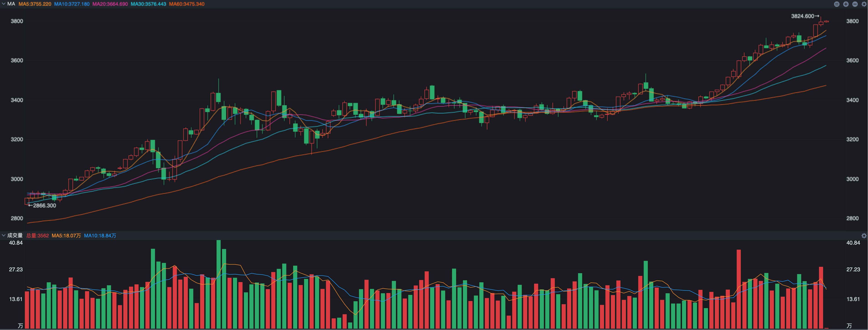Click the MA20:3664.690 legend value

110,4
